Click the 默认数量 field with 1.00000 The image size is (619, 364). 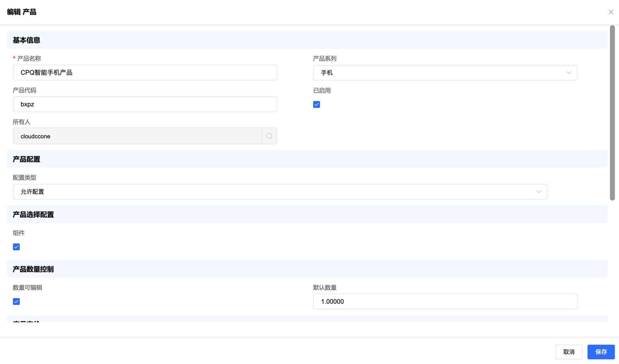tap(445, 302)
